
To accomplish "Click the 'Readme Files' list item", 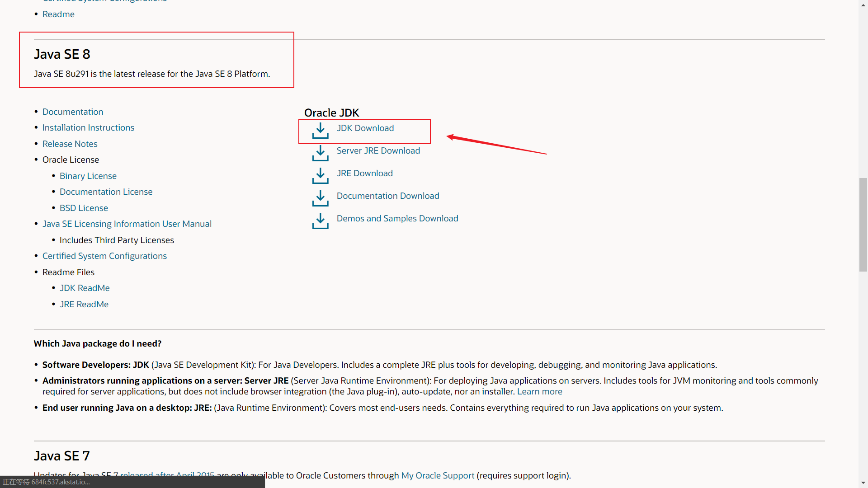I will point(68,272).
